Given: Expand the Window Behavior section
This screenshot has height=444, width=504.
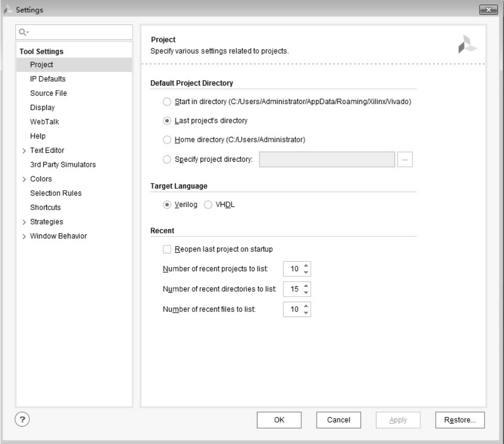Looking at the screenshot, I should coord(23,236).
